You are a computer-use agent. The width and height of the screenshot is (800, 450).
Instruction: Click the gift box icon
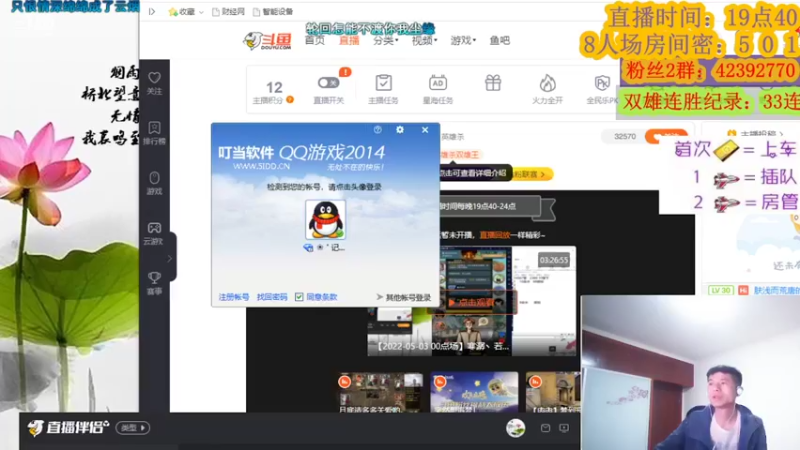coord(493,83)
